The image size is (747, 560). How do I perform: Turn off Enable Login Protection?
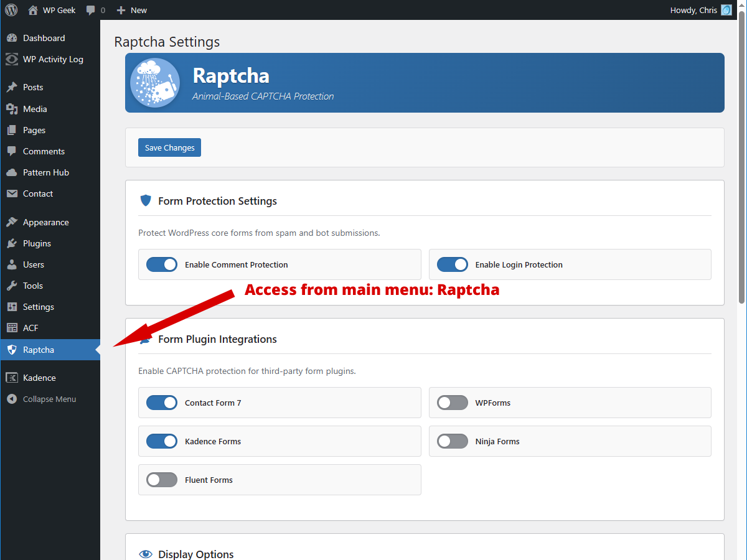452,264
